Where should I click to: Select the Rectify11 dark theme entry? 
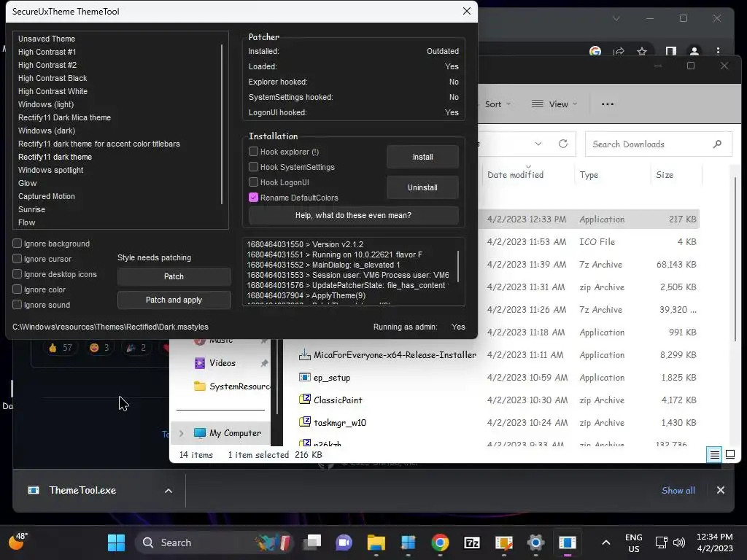[55, 157]
